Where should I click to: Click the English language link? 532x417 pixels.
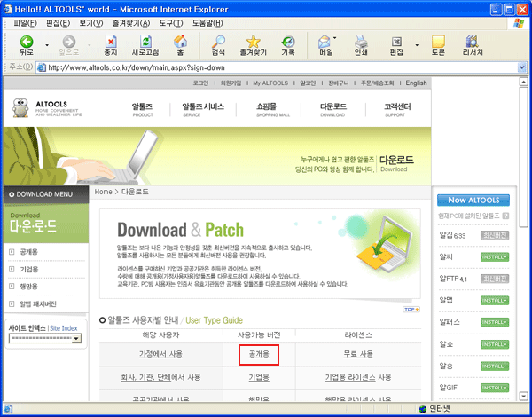coord(417,83)
